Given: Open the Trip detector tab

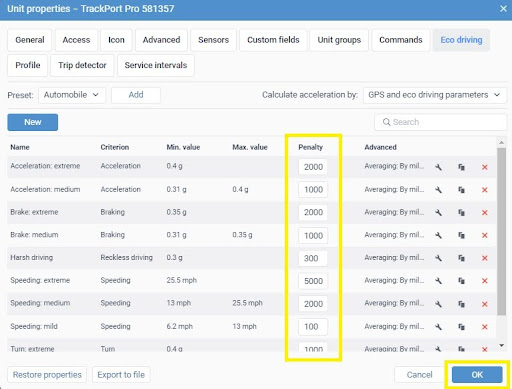Looking at the screenshot, I should coord(82,65).
